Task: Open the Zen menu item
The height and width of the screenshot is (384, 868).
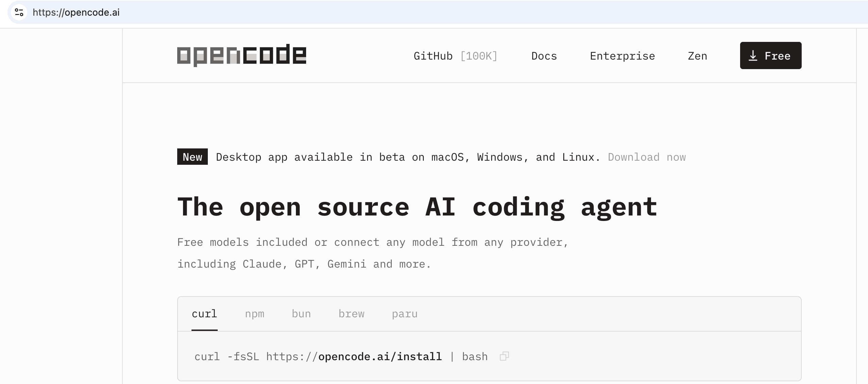Action: (x=697, y=55)
